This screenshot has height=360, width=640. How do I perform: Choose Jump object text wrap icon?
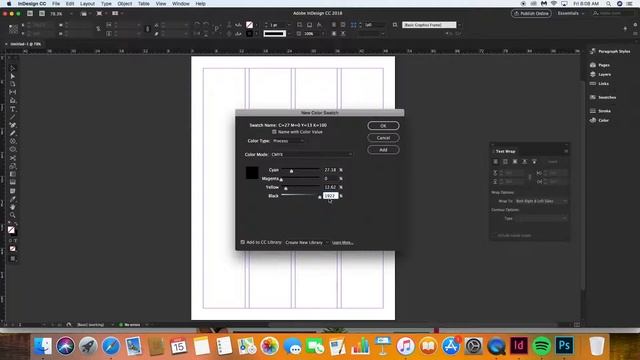click(x=524, y=162)
